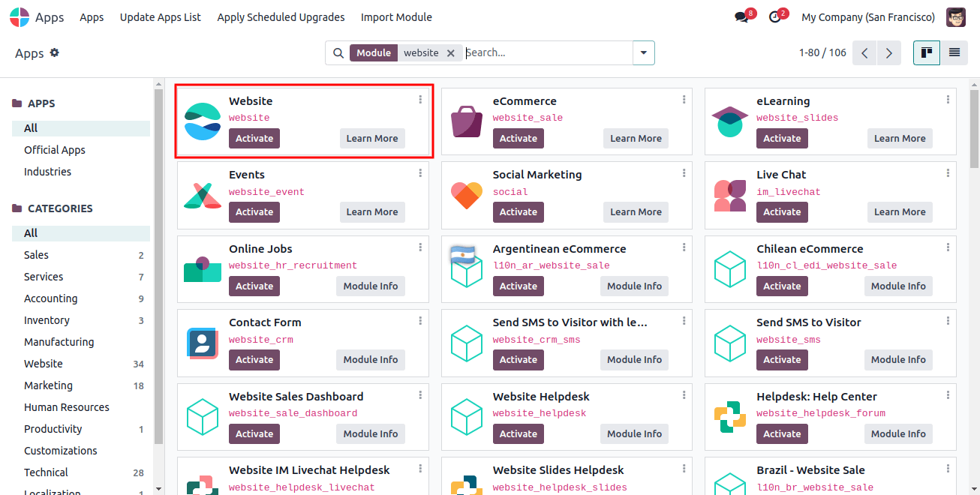Click the Argentinean eCommerce cube icon
The width and height of the screenshot is (980, 495).
pyautogui.click(x=467, y=269)
